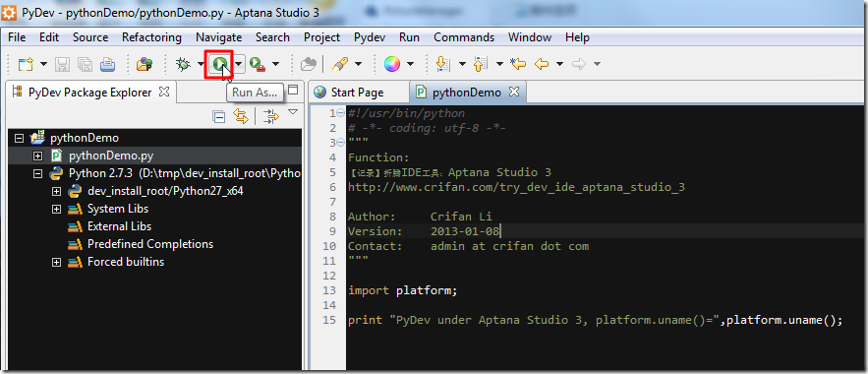This screenshot has width=868, height=374.
Task: Expand the System Libs node
Action: 56,209
